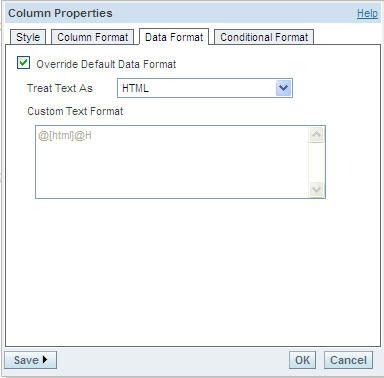Open the Conditional Format tab
Screen dimensions: 384x378
click(x=264, y=37)
